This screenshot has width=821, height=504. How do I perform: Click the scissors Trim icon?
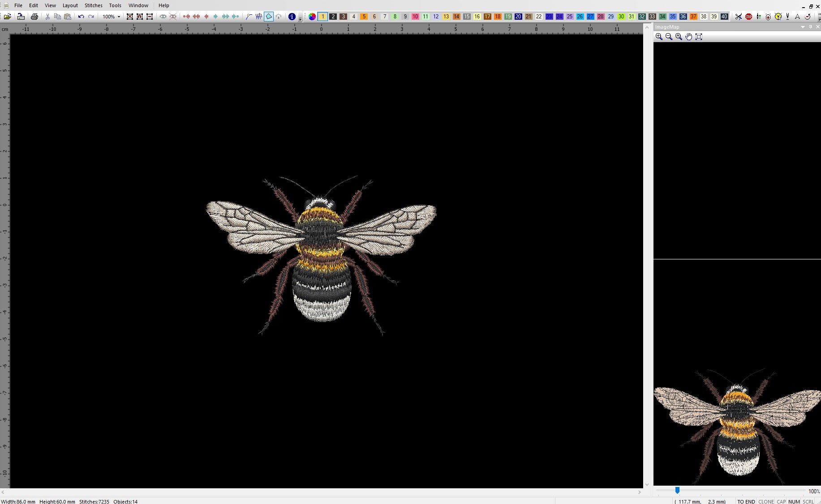click(738, 17)
